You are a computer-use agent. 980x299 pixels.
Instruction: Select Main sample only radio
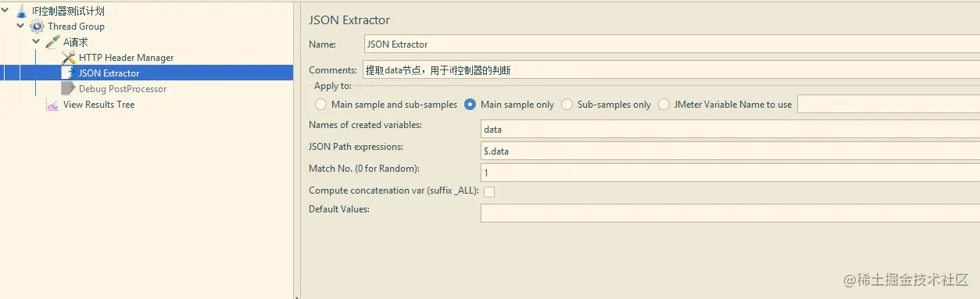click(470, 105)
